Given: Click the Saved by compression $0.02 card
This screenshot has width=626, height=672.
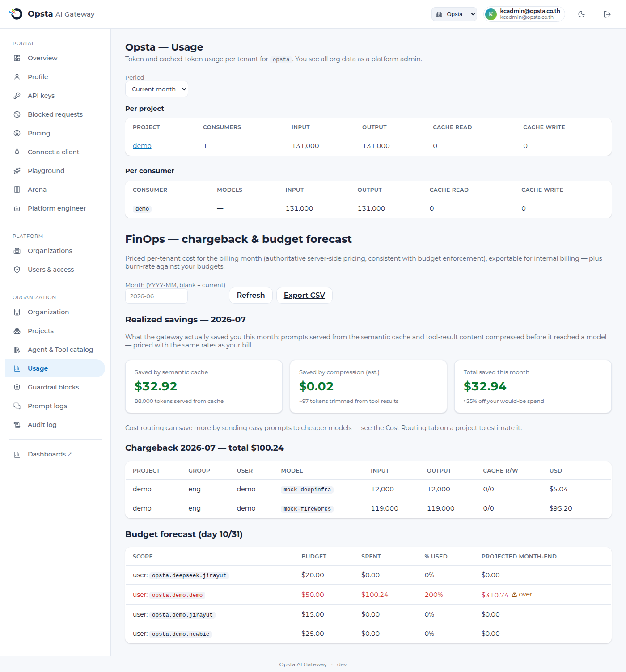Looking at the screenshot, I should [368, 387].
